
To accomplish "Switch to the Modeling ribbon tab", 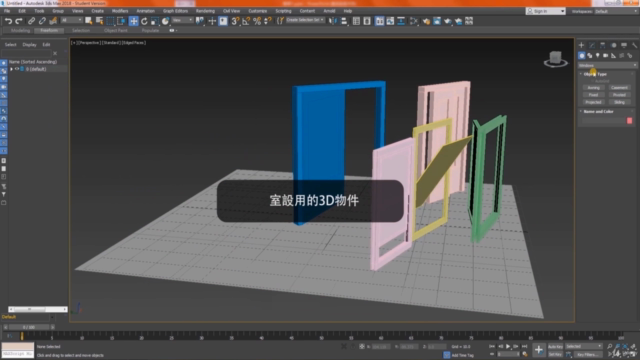I will [20, 30].
